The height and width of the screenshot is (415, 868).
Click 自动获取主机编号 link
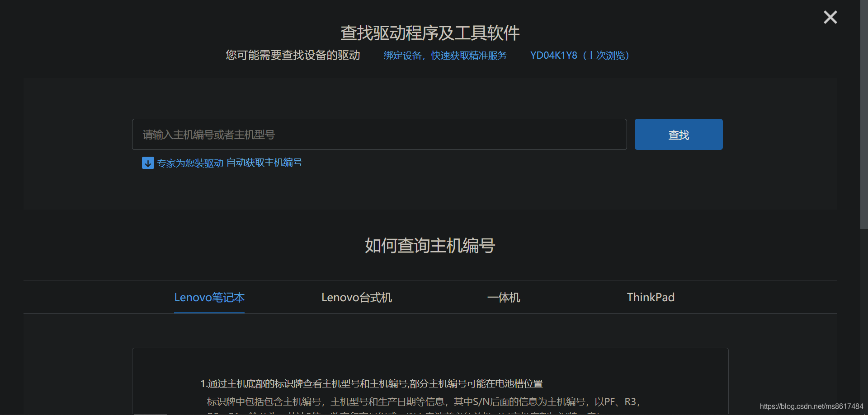264,163
